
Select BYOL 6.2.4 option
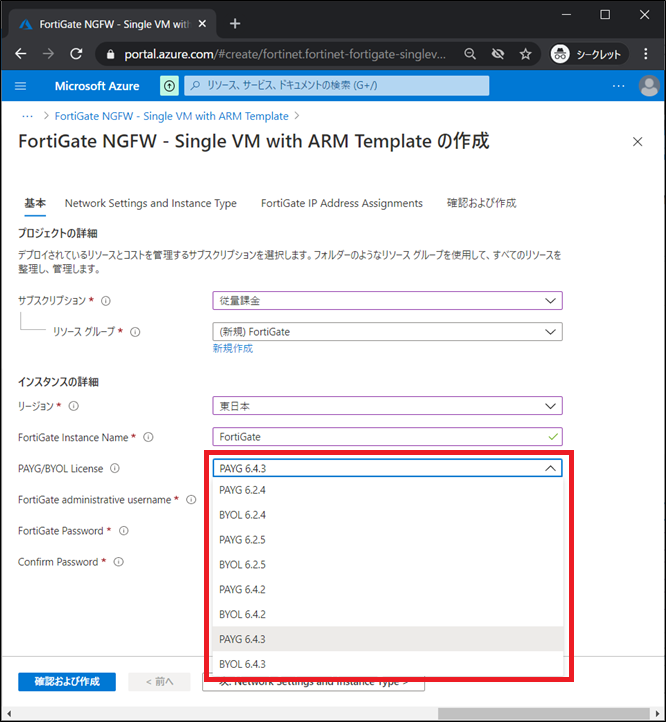(387, 515)
